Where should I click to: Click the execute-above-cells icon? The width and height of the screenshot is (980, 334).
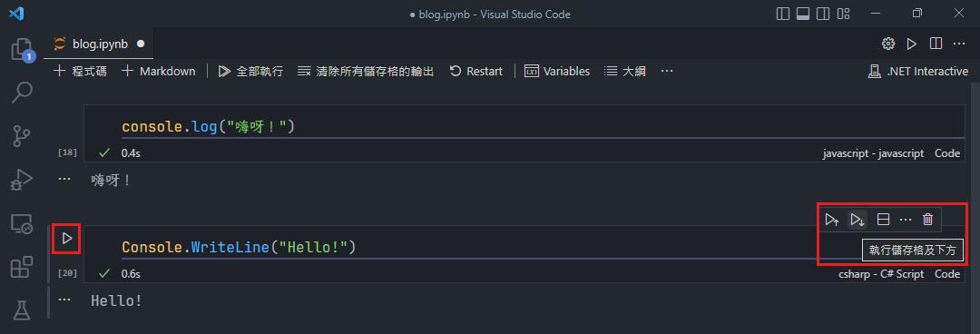832,220
